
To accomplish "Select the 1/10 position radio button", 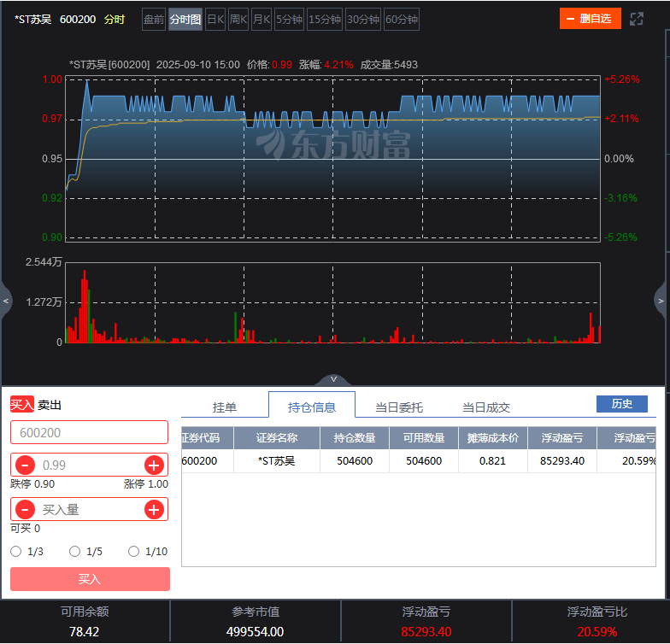I will (133, 552).
